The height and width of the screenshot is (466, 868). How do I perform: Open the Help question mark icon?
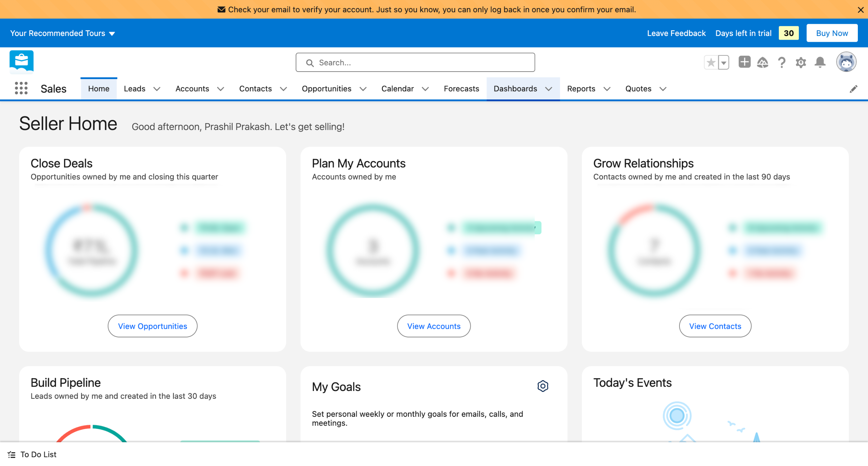(782, 62)
